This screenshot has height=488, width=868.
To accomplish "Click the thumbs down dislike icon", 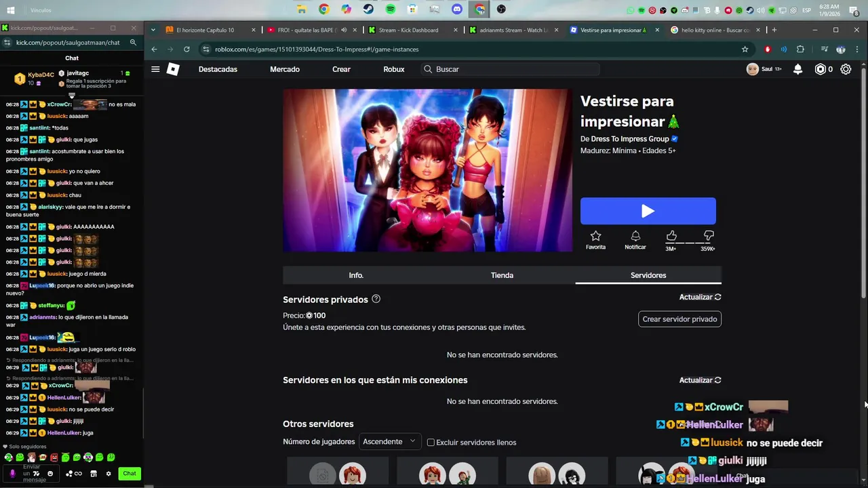I will (709, 236).
